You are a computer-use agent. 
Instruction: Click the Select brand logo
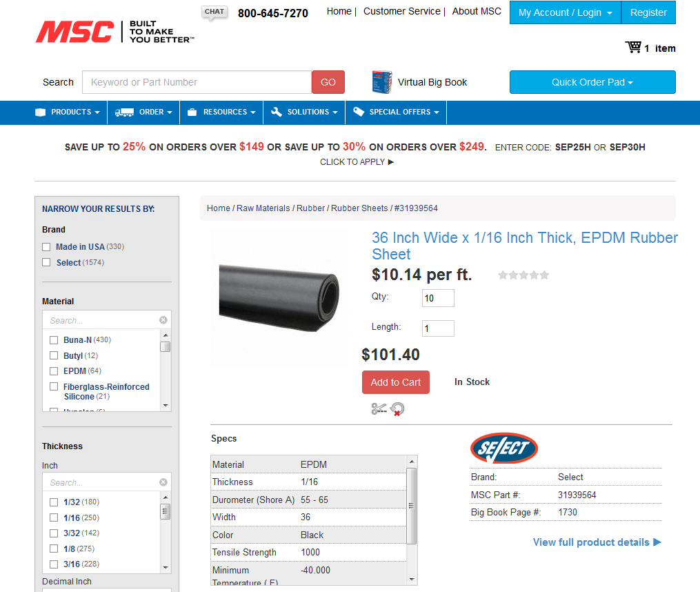504,448
